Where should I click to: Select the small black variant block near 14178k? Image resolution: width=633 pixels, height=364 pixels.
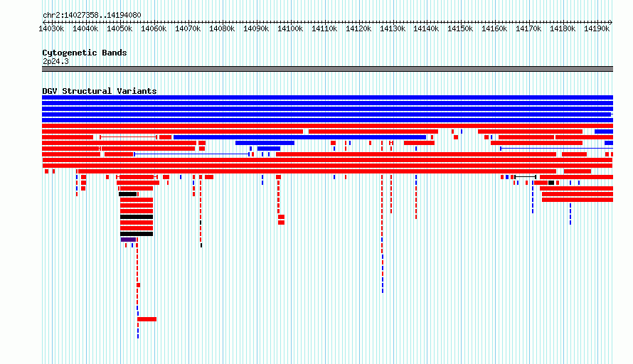click(x=551, y=183)
